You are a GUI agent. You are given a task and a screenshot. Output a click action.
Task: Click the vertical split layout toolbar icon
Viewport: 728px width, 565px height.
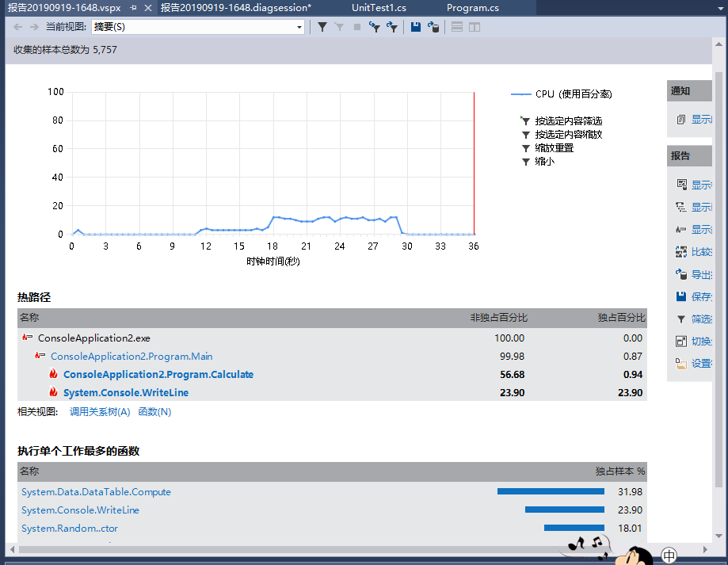[475, 27]
